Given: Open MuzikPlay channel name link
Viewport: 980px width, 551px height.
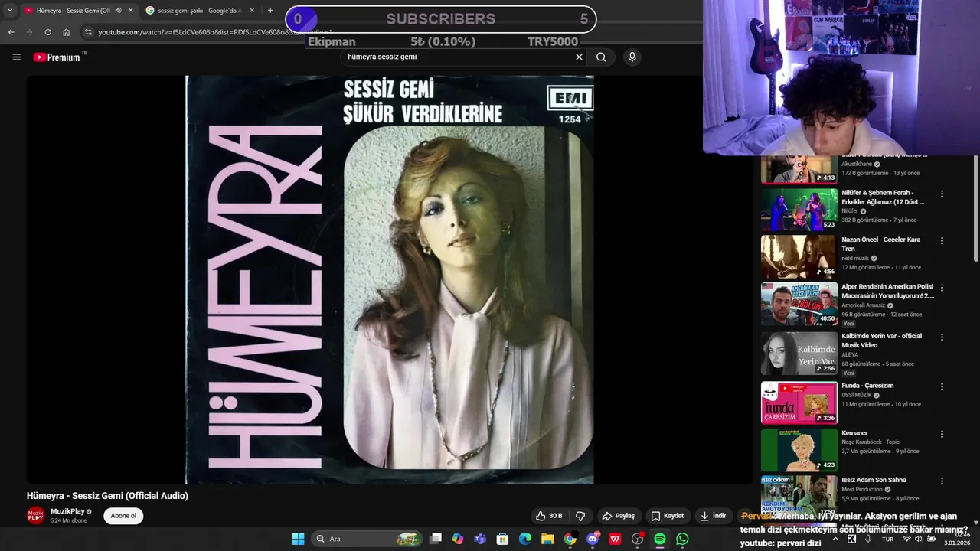Looking at the screenshot, I should coord(67,511).
